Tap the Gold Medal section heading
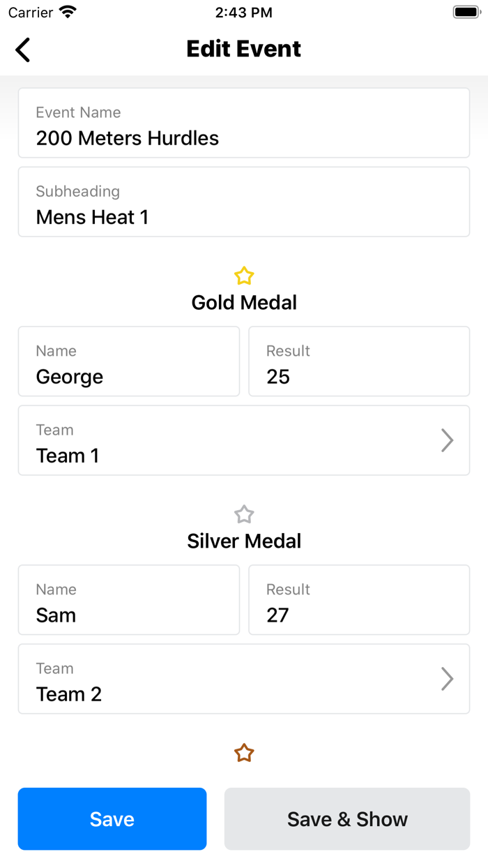The width and height of the screenshot is (488, 868). click(244, 302)
